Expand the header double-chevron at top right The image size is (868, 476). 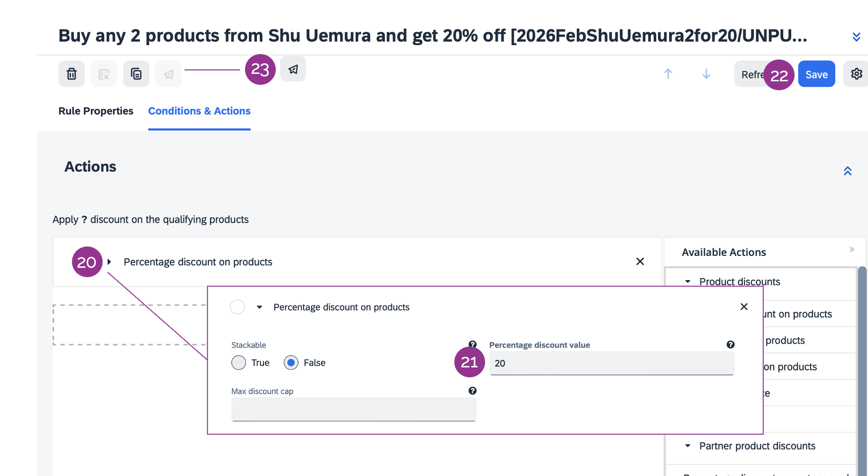[x=856, y=37]
